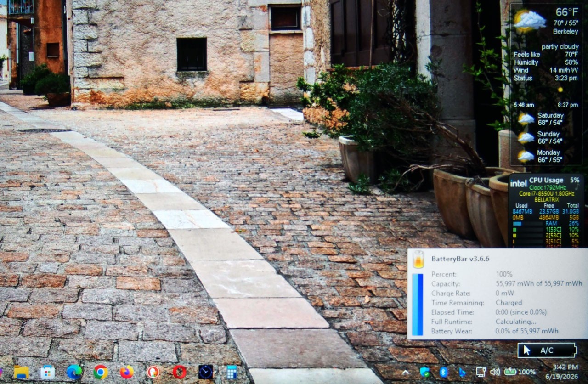This screenshot has width=588, height=384.
Task: Click Battery Wear 0.0% value
Action: tap(527, 331)
